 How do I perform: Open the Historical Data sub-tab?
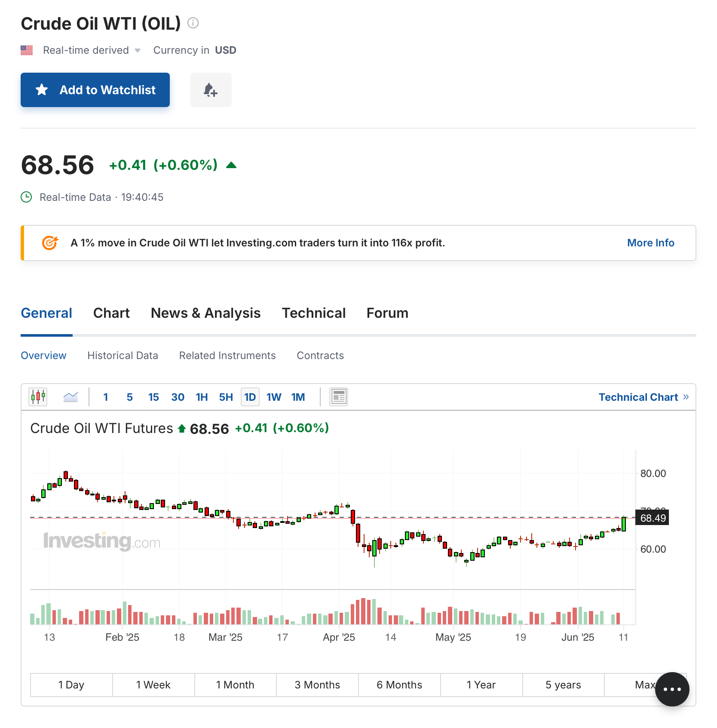click(123, 356)
